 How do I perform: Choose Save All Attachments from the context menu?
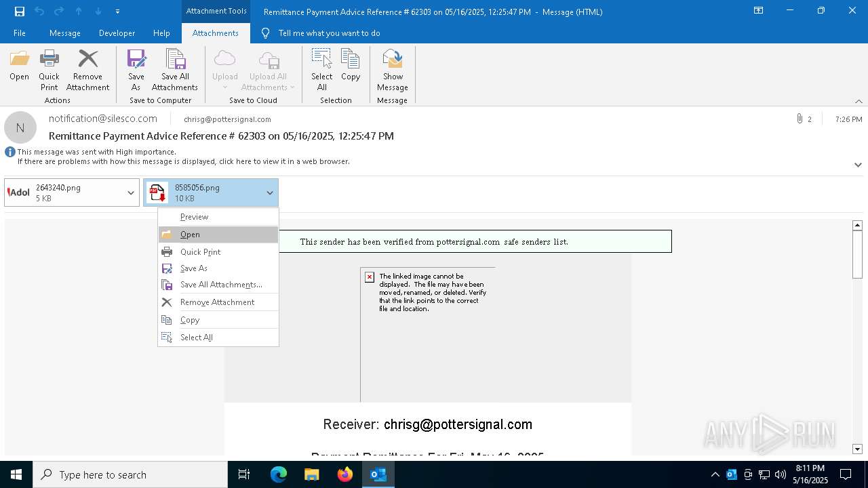tap(218, 285)
